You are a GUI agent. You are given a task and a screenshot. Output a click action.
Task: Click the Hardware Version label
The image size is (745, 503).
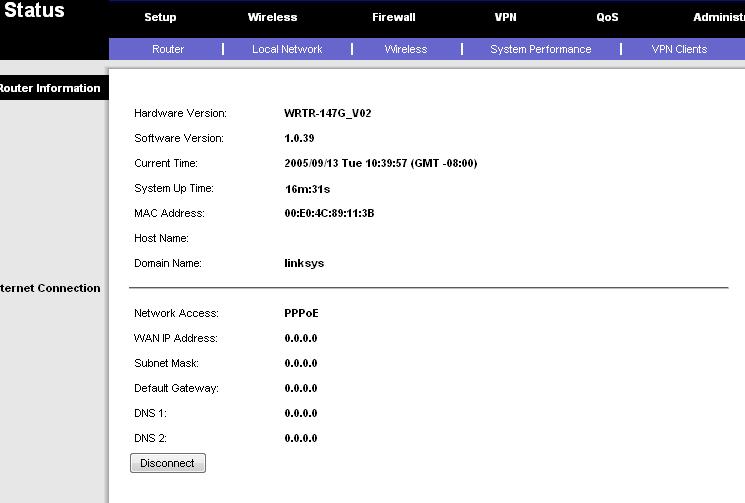click(x=180, y=113)
